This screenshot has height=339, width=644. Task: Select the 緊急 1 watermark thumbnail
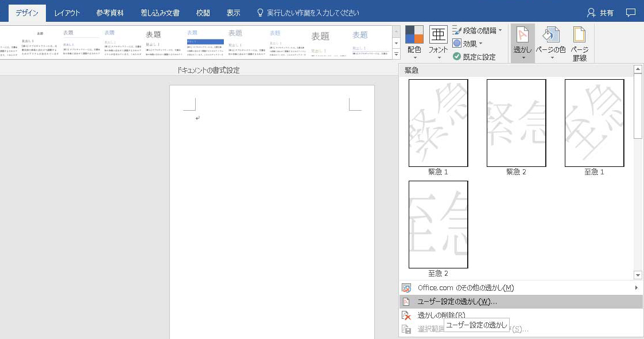tap(438, 123)
